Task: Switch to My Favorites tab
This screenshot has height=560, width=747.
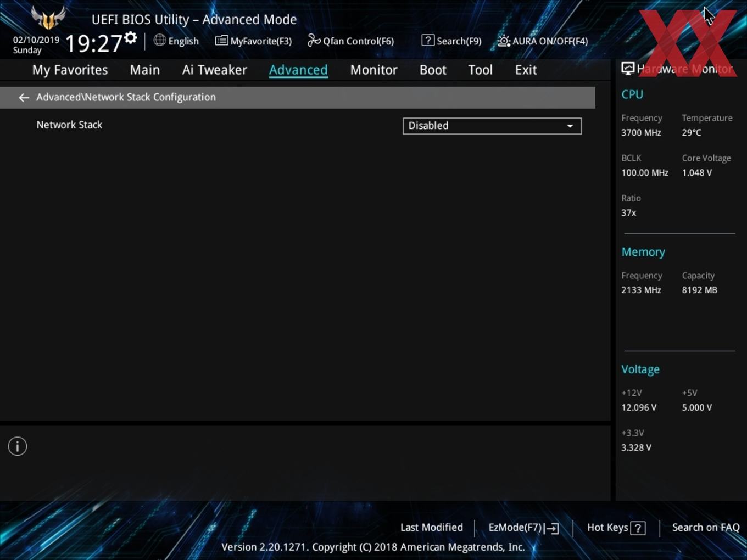Action: pos(70,70)
